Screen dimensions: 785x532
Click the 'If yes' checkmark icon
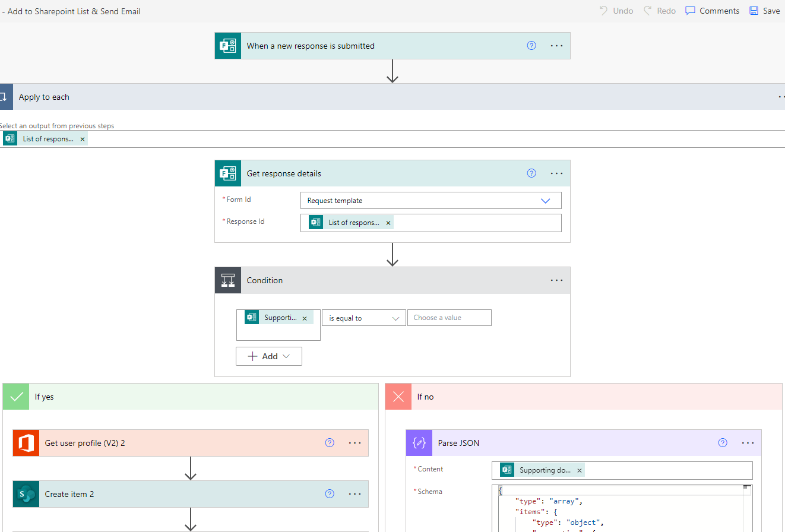[16, 397]
